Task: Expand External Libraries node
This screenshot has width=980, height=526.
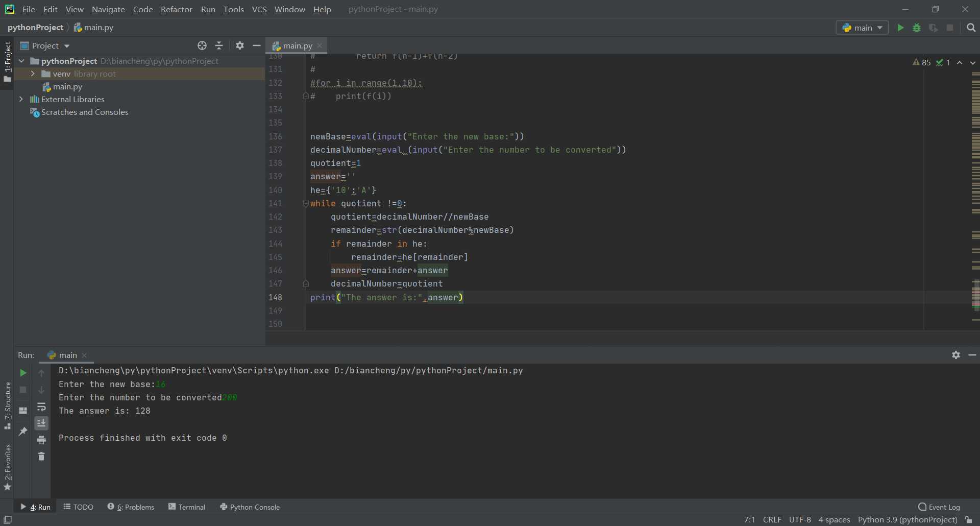Action: [x=21, y=99]
